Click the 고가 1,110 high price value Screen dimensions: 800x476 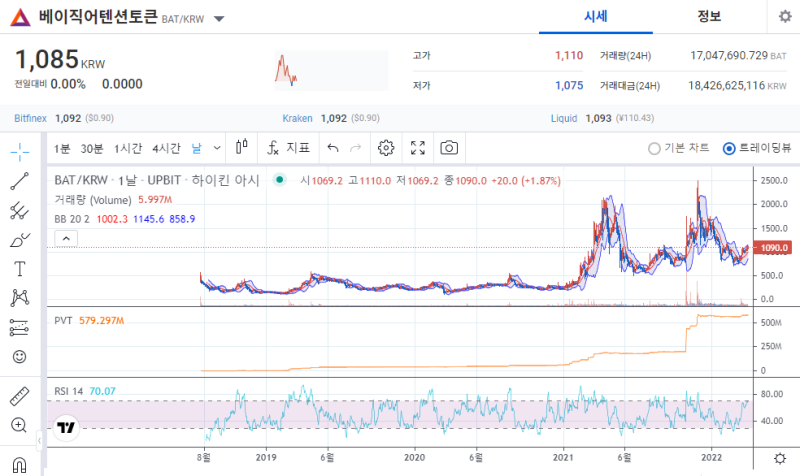tap(569, 56)
